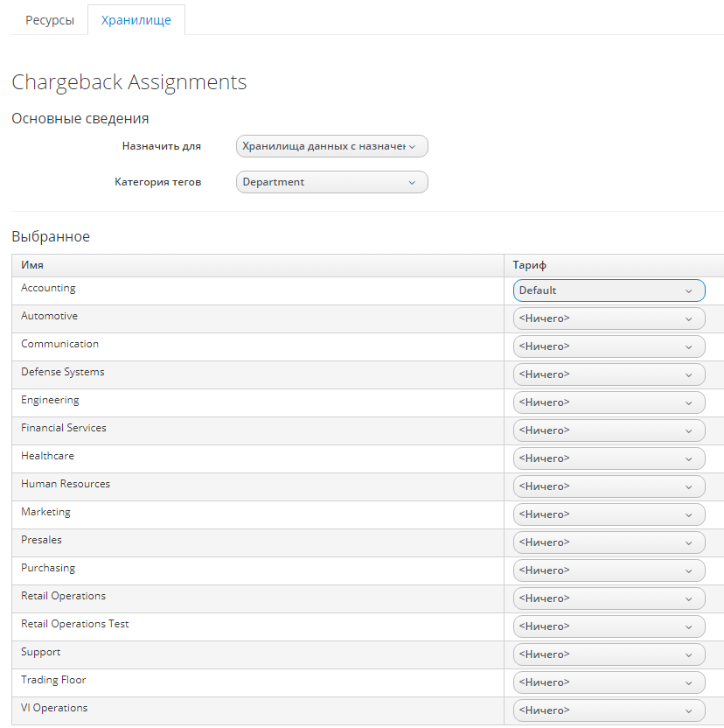Select a rate for Healthcare
The height and width of the screenshot is (728, 724).
[x=609, y=458]
